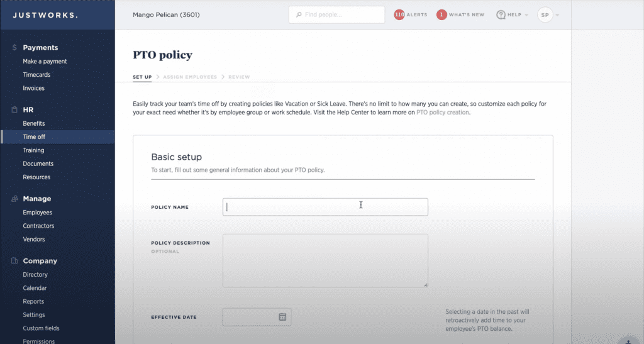Open Make a payment
The height and width of the screenshot is (344, 644).
[45, 61]
